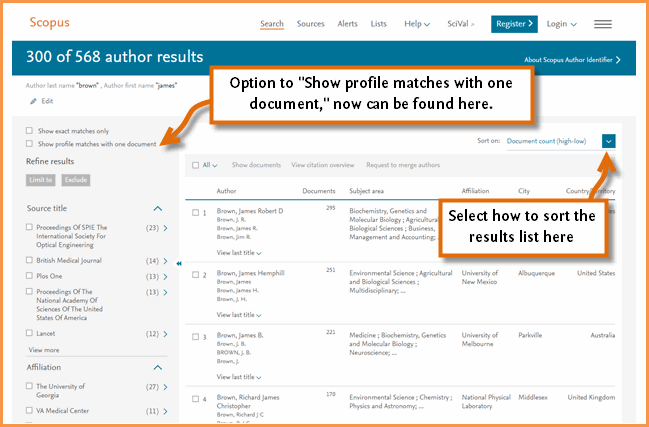
Task: Collapse the refine panel double-arrow icon
Action: pyautogui.click(x=179, y=263)
